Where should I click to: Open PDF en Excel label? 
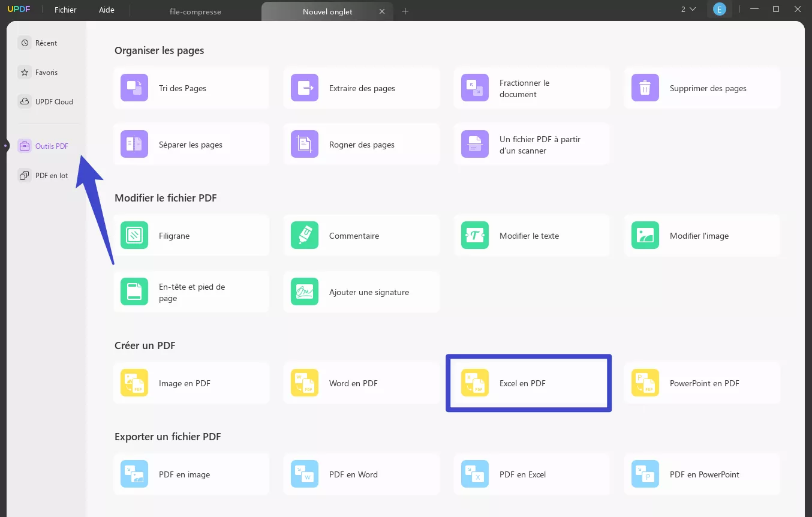point(522,474)
